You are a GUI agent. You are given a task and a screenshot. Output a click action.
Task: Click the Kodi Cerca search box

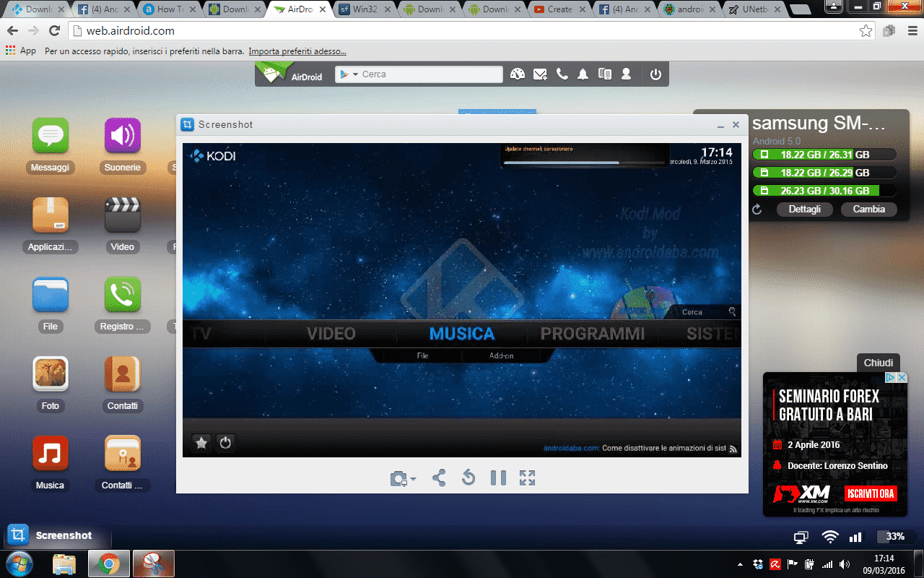(x=702, y=312)
